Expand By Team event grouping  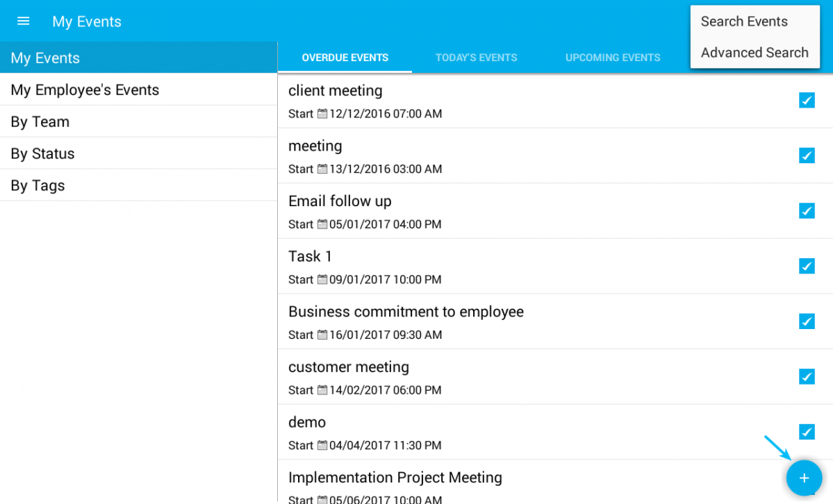coord(40,122)
